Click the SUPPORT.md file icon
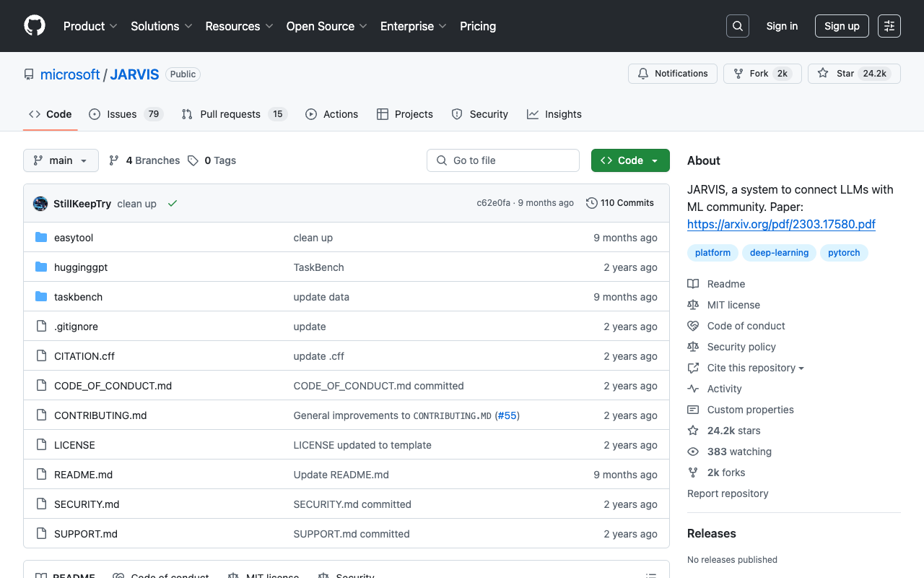 tap(41, 534)
